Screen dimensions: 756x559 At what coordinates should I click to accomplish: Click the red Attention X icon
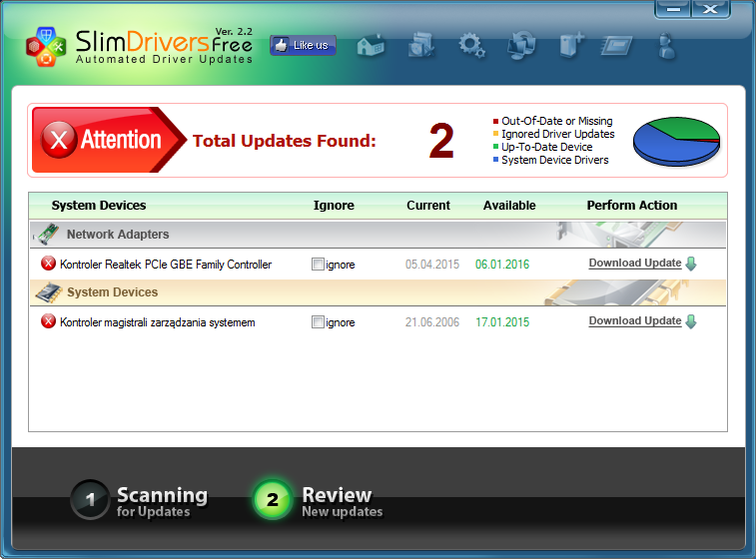point(59,140)
